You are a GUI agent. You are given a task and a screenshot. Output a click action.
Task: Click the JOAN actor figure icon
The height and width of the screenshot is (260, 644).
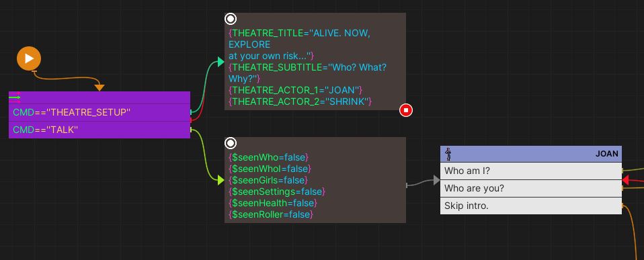click(x=448, y=154)
